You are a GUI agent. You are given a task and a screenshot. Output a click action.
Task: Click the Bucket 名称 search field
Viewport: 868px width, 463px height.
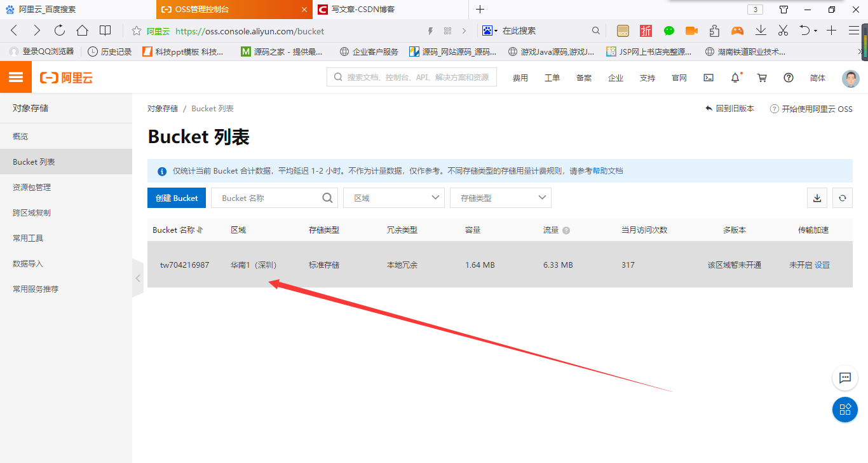click(270, 197)
